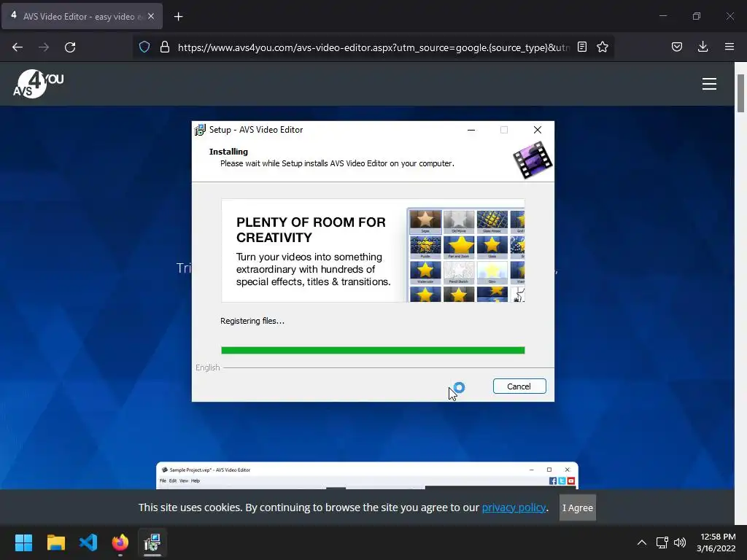This screenshot has height=560, width=747.
Task: Show hidden system tray icons
Action: coord(642,542)
